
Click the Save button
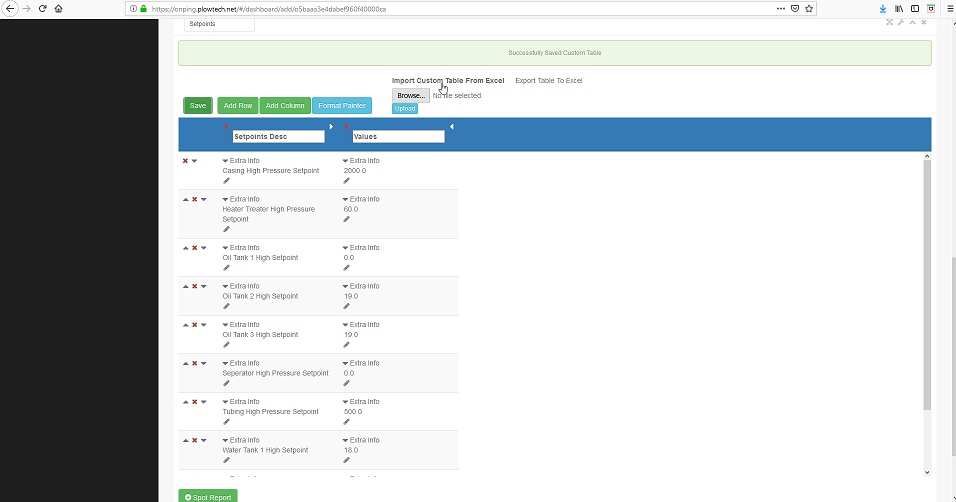198,105
